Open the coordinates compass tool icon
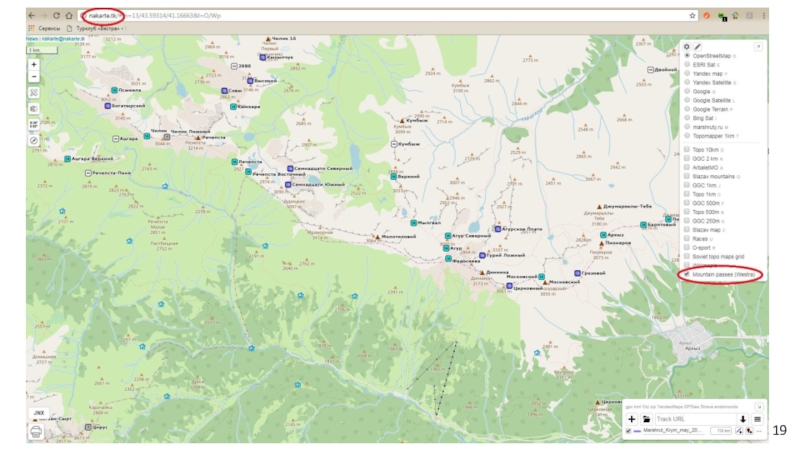Viewport: 800px width, 450px height. (x=34, y=140)
